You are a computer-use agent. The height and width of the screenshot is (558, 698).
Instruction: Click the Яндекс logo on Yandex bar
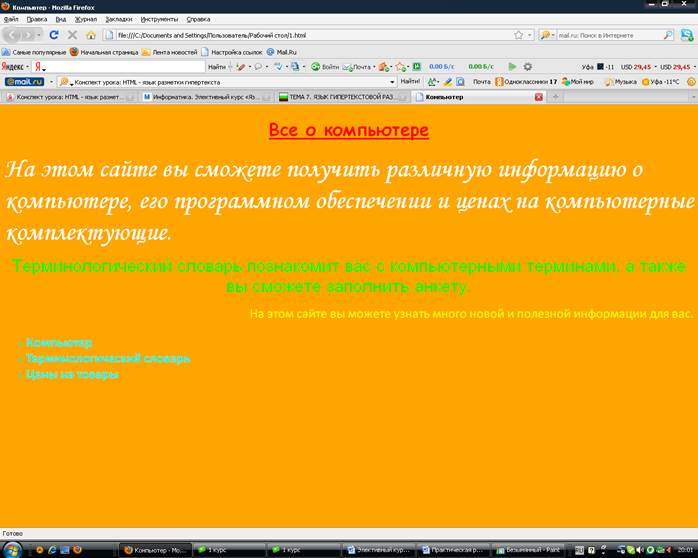coord(12,67)
